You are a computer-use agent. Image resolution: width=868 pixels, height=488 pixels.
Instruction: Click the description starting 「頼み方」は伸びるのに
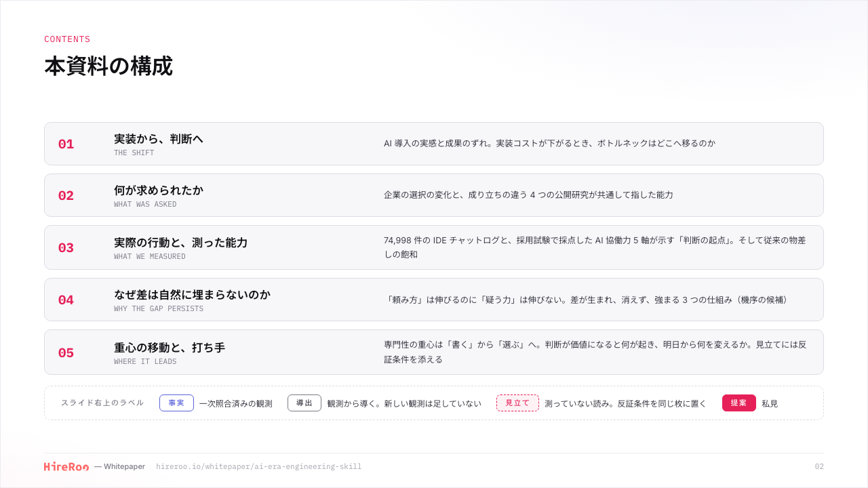click(x=587, y=300)
